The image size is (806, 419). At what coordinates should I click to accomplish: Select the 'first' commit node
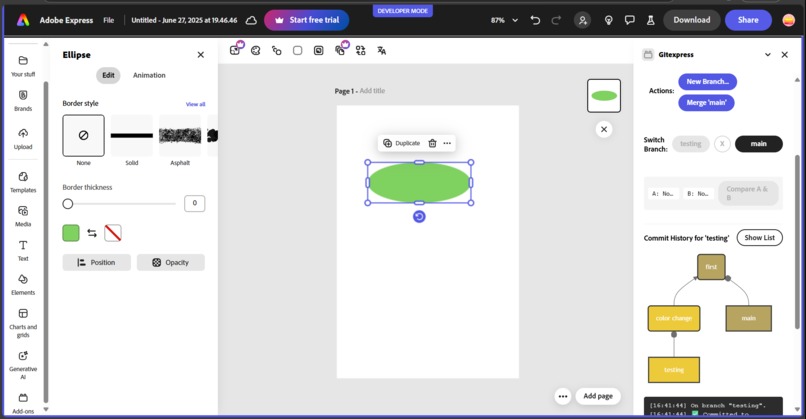pos(711,267)
